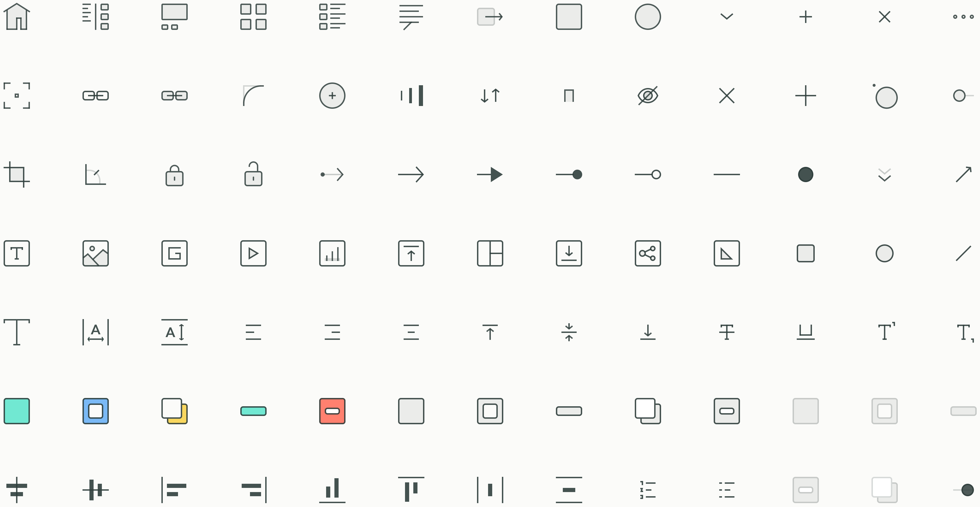Screen dimensions: 980x507
Task: Click the blue square with inner box
Action: click(96, 411)
